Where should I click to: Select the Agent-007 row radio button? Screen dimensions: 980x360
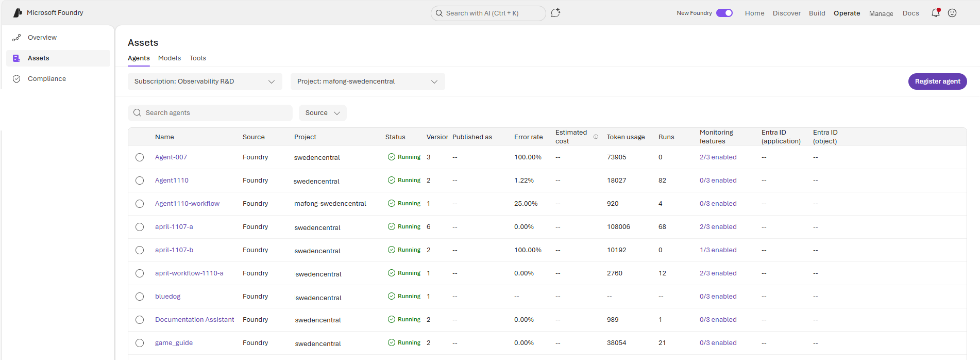pos(140,157)
